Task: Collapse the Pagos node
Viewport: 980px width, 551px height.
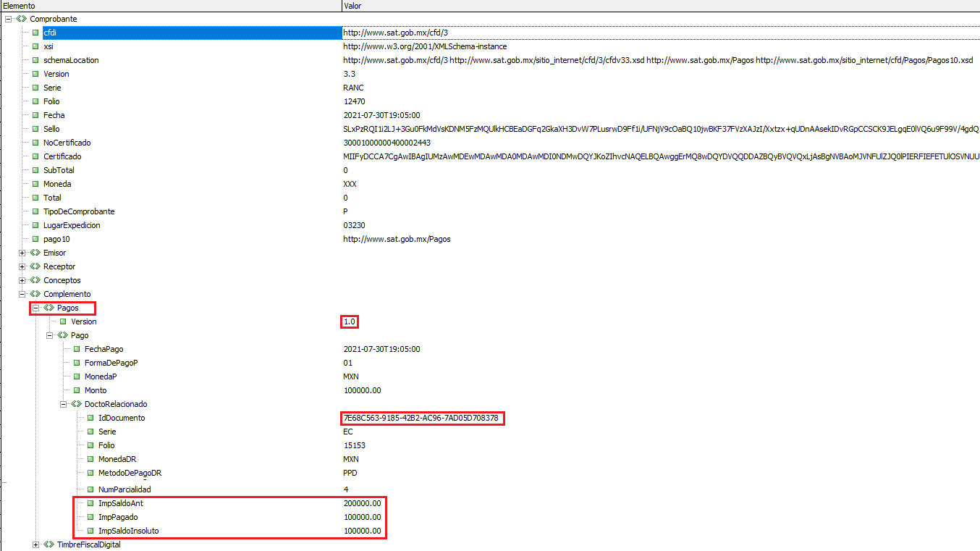Action: click(36, 308)
